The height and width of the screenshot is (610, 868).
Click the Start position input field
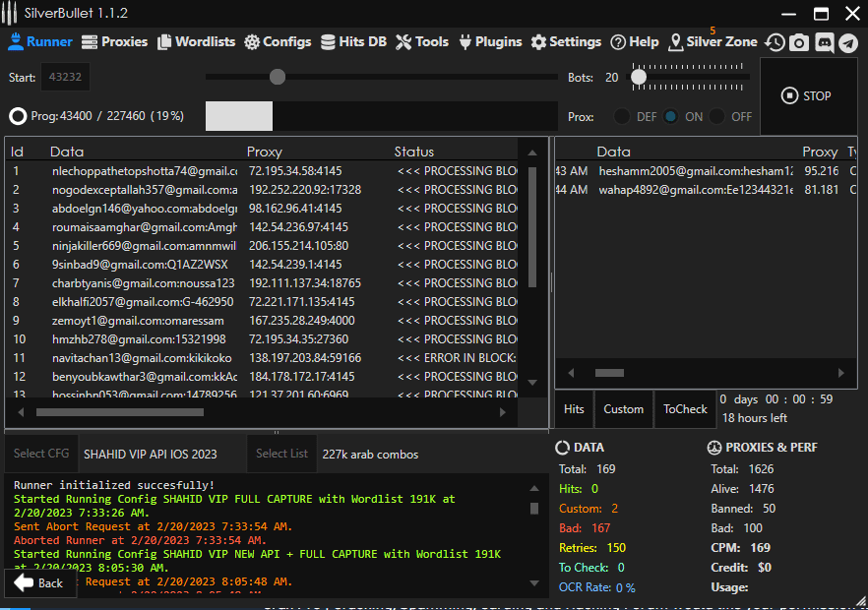65,78
